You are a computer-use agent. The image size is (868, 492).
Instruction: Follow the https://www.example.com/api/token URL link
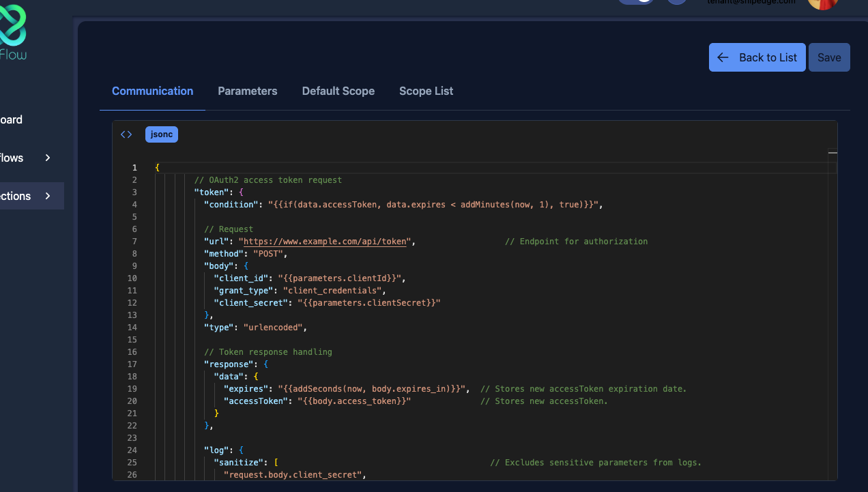pos(326,242)
